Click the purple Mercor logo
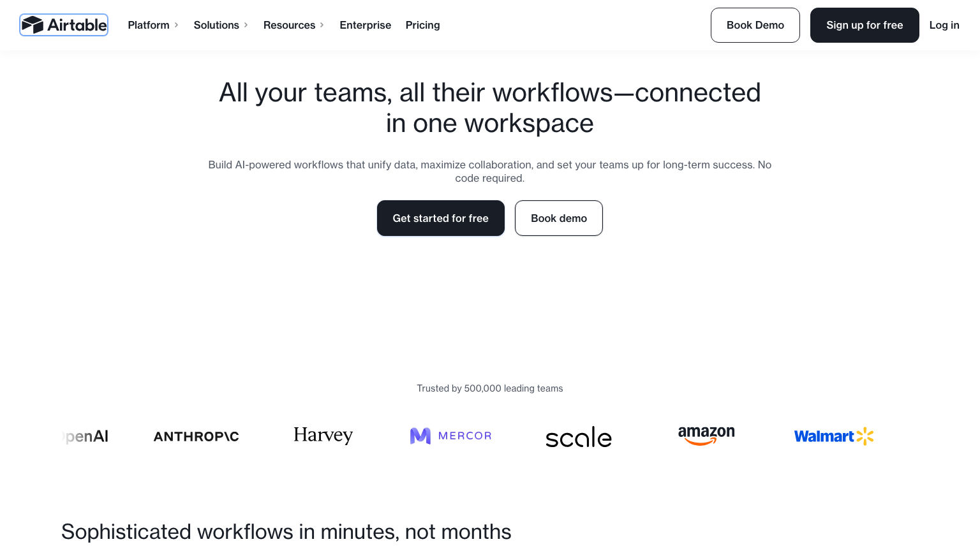This screenshot has width=980, height=551. (x=450, y=436)
